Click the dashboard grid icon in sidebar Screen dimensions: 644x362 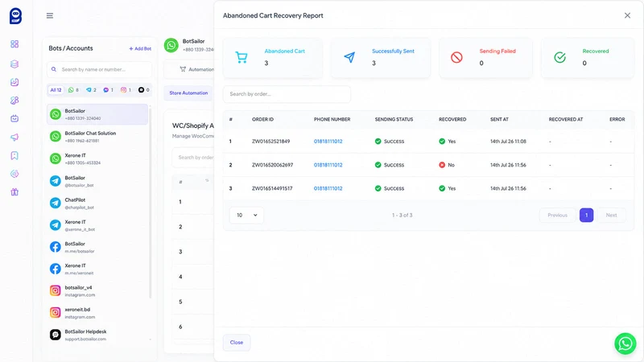[x=14, y=44]
